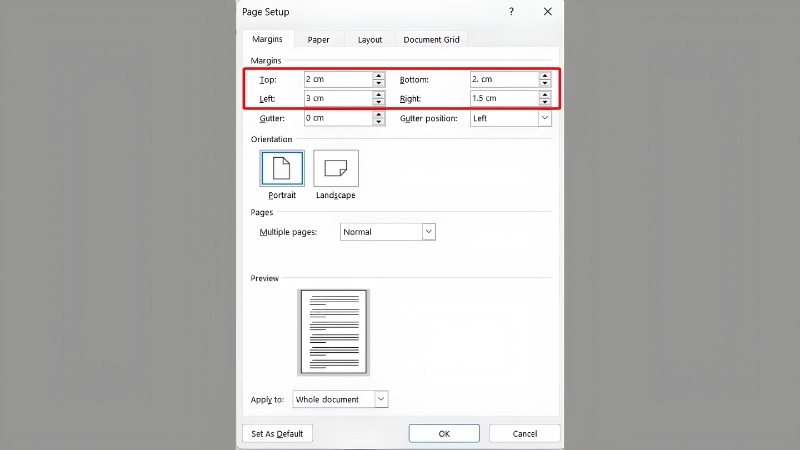Viewport: 800px width, 450px height.
Task: Decrease the Right margin with down arrow
Action: pos(544,102)
